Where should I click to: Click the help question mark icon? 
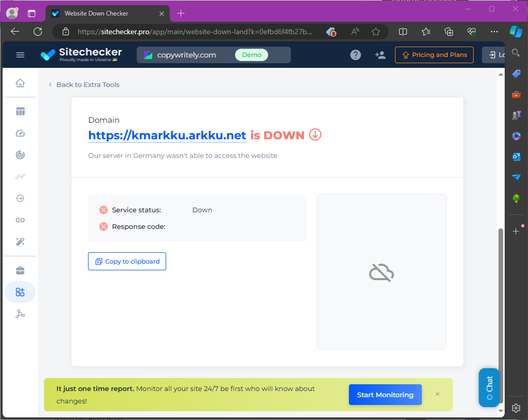click(x=356, y=55)
